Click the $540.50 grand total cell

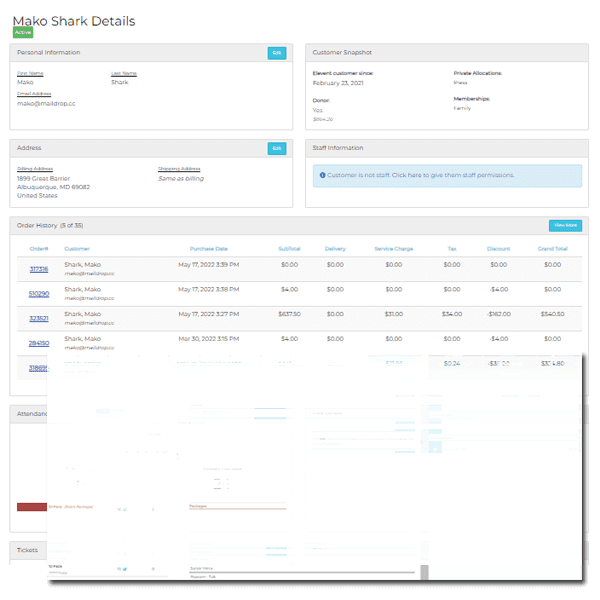[x=553, y=314]
